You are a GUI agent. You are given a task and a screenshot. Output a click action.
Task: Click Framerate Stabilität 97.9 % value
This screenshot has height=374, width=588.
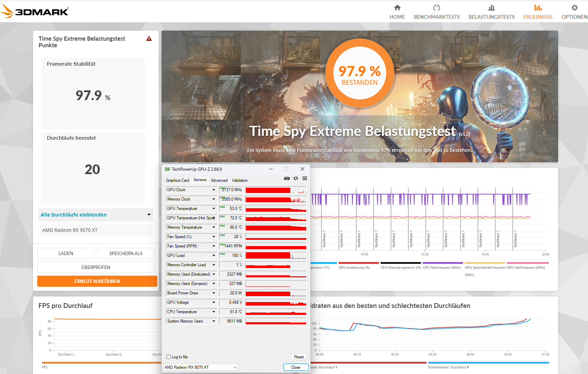pos(93,96)
